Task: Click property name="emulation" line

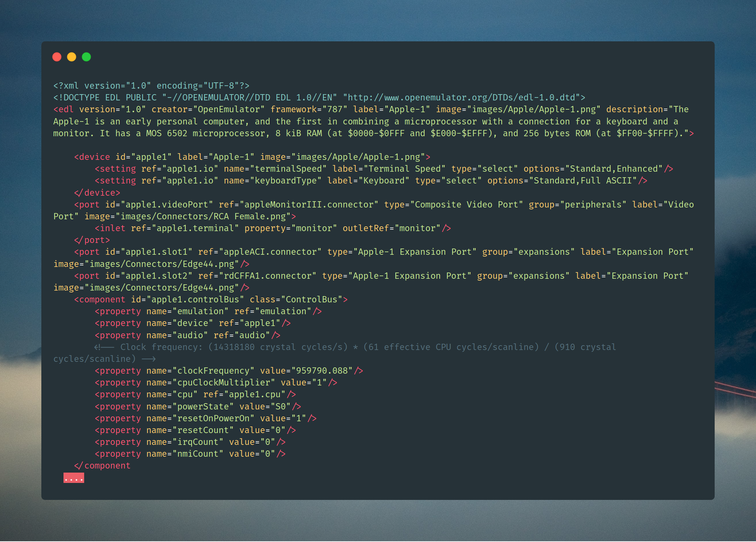Action: tap(208, 311)
